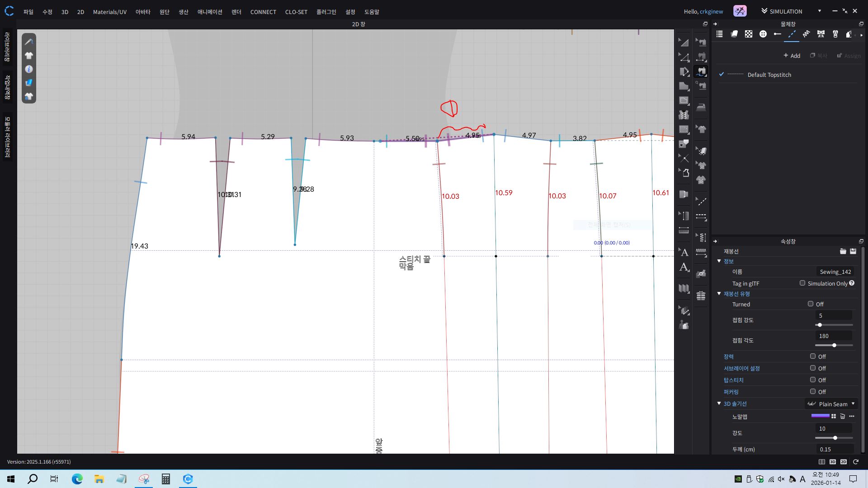The image size is (868, 488).
Task: Open the Materials/UV menu
Action: [x=109, y=12]
